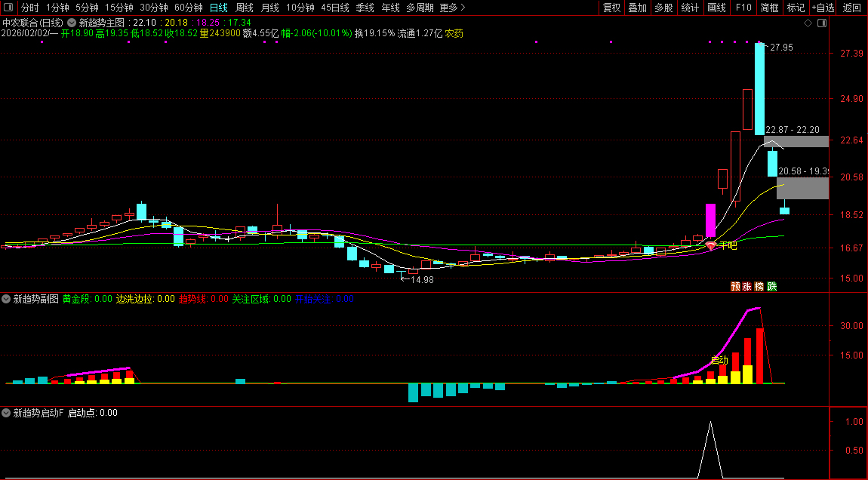Toggle 叠加 overlay mode
This screenshot has height=480, width=868.
coord(638,8)
